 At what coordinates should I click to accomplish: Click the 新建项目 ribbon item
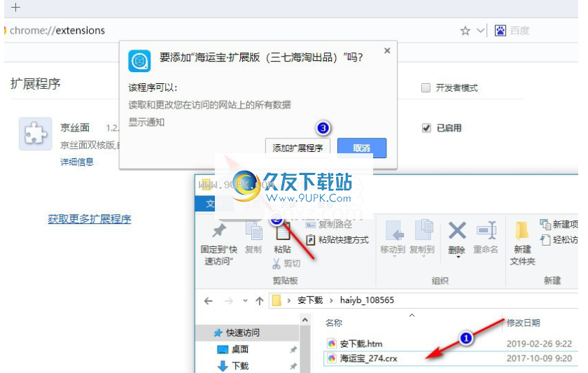[559, 224]
